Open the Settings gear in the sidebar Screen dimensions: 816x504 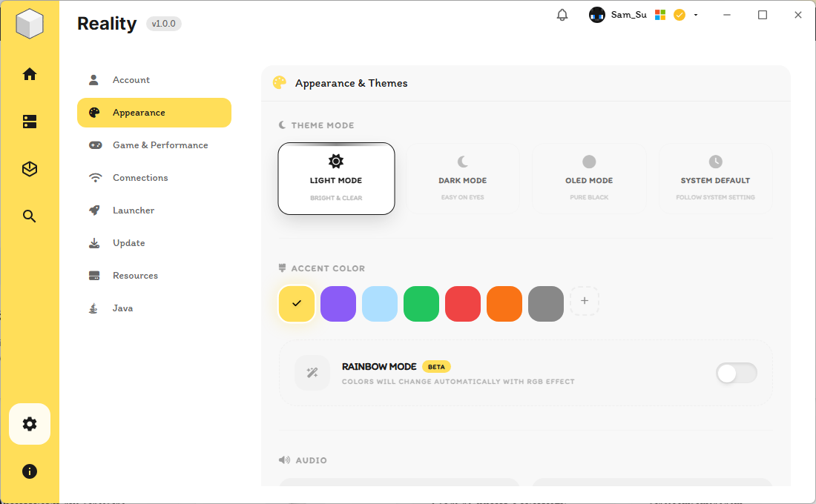point(30,424)
